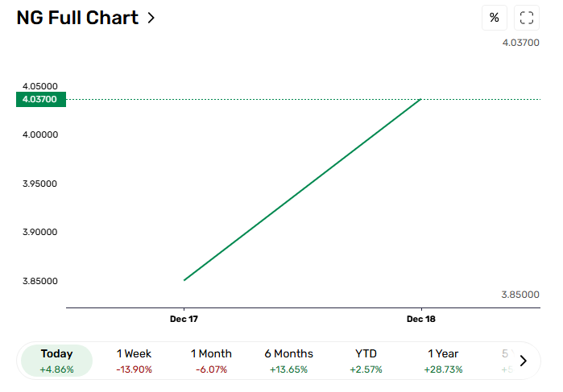Click the line's start point at Dec 17
The height and width of the screenshot is (392, 563).
(x=184, y=280)
